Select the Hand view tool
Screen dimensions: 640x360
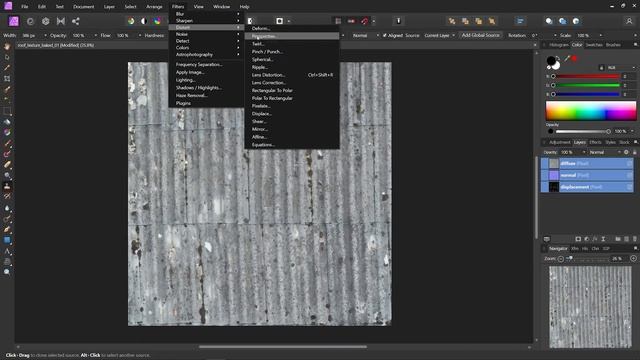coord(7,47)
